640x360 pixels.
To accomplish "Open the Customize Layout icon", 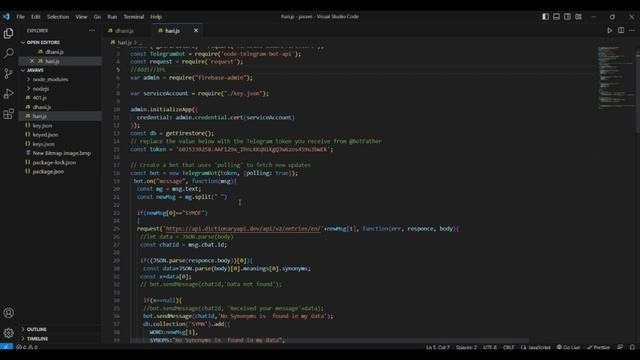I will pyautogui.click(x=578, y=17).
